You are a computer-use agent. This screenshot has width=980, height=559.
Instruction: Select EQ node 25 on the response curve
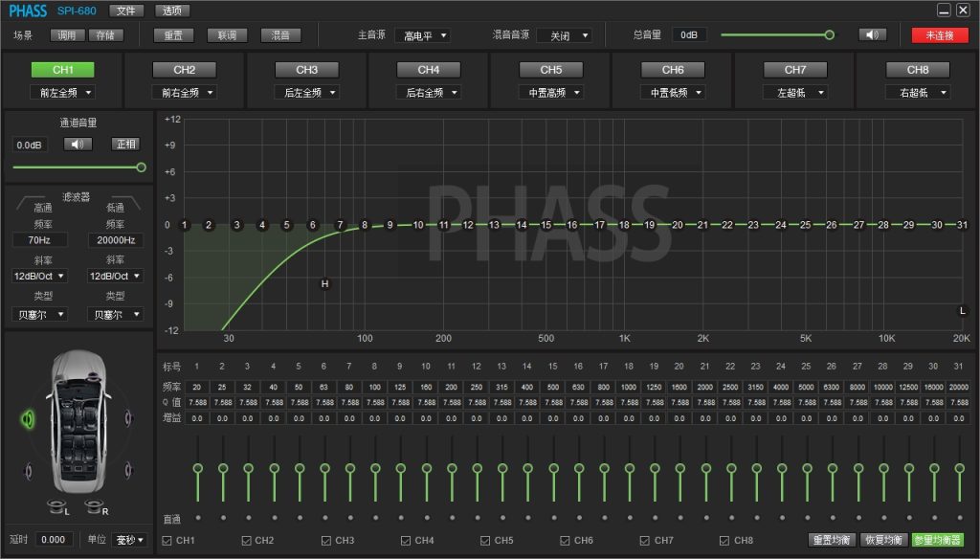pyautogui.click(x=806, y=225)
